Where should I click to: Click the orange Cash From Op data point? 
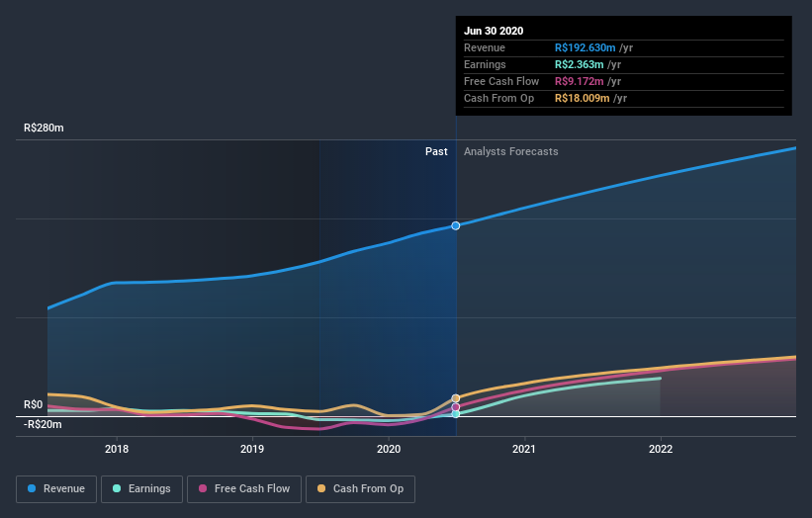pos(456,398)
